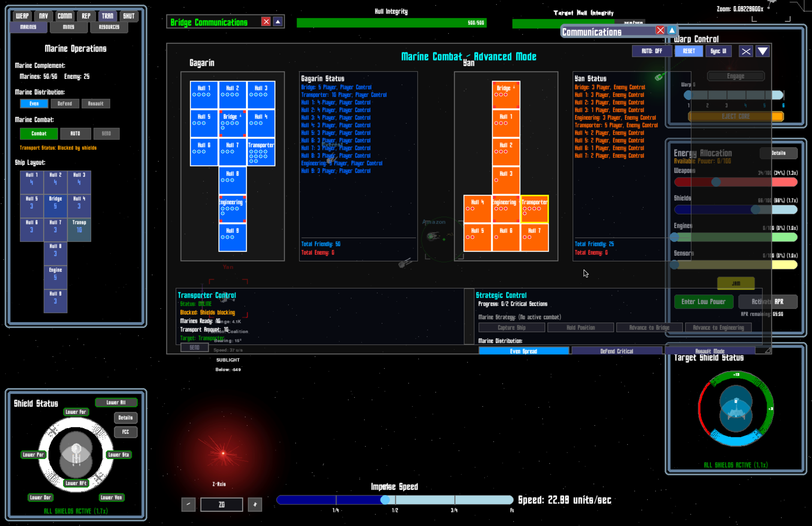Screen dimensions: 812x526
Task: Click the Lower All shields button
Action: point(116,402)
